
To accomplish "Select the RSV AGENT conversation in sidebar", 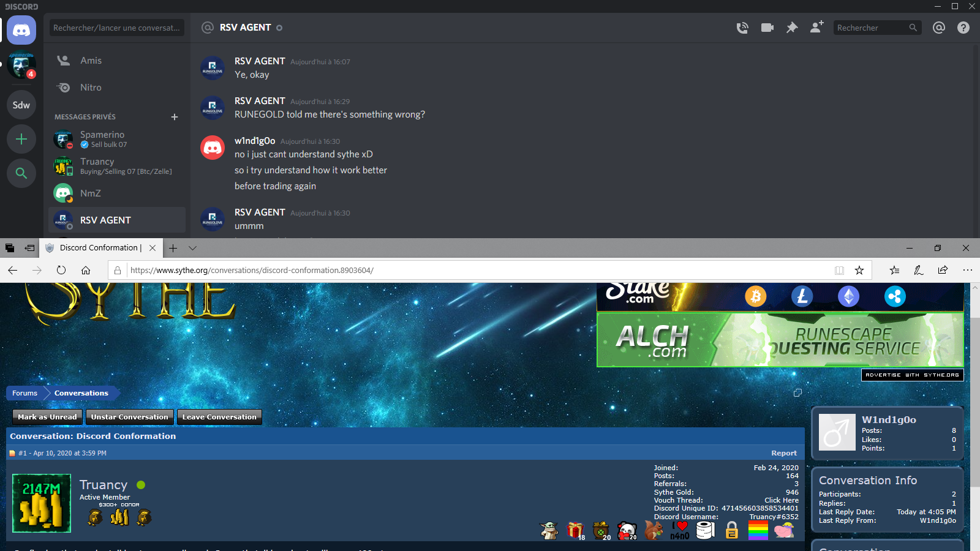I will tap(117, 220).
